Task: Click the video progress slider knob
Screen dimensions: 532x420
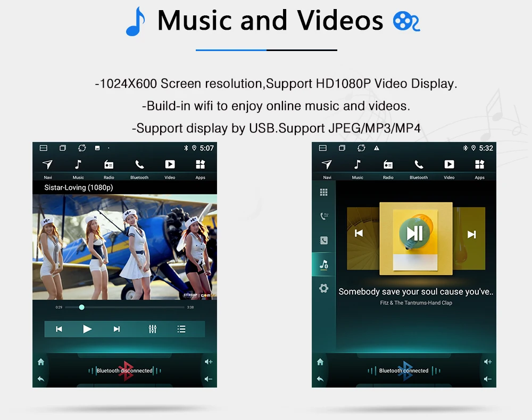Action: [x=82, y=307]
